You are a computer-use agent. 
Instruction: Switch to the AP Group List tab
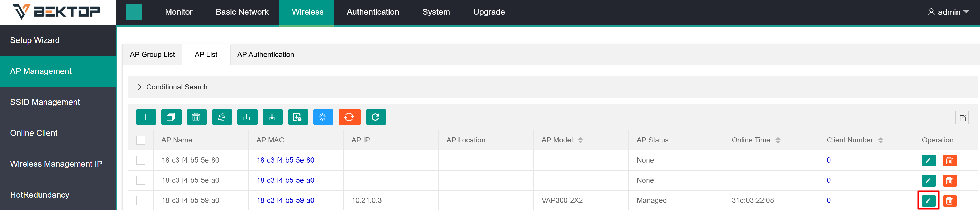[152, 55]
